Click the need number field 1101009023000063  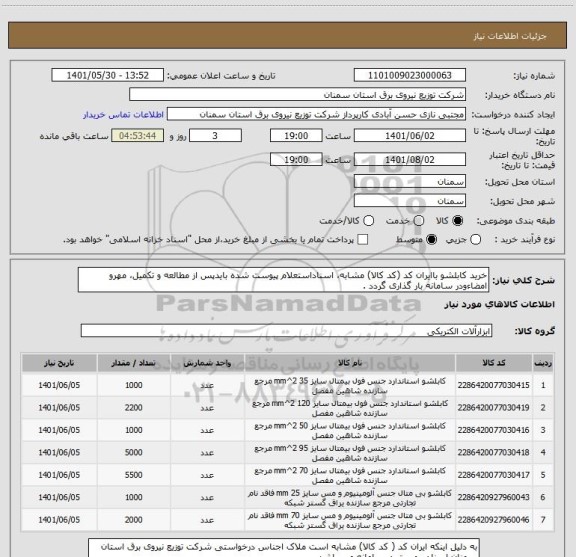[410, 75]
